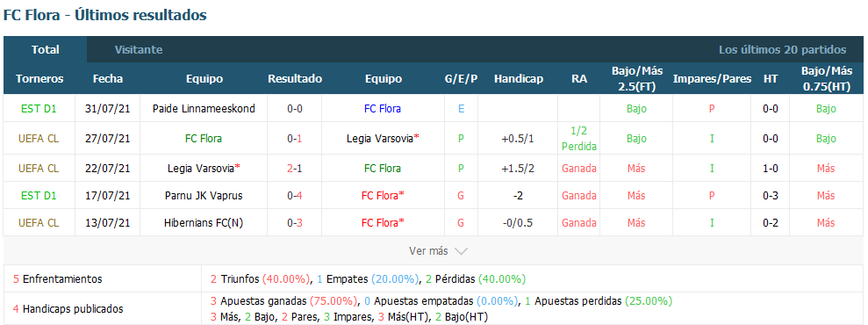Select the Total tab

point(46,50)
